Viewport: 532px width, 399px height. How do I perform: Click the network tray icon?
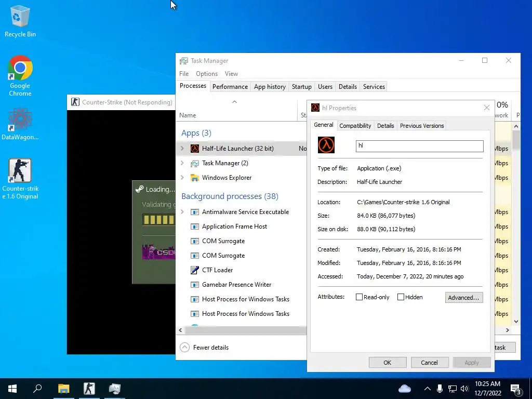pos(453,389)
